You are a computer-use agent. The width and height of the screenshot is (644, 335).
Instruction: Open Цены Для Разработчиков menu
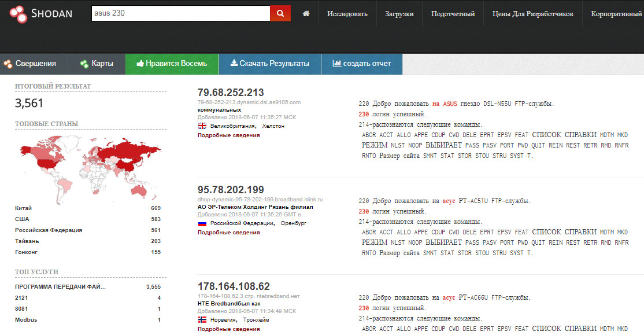[532, 14]
